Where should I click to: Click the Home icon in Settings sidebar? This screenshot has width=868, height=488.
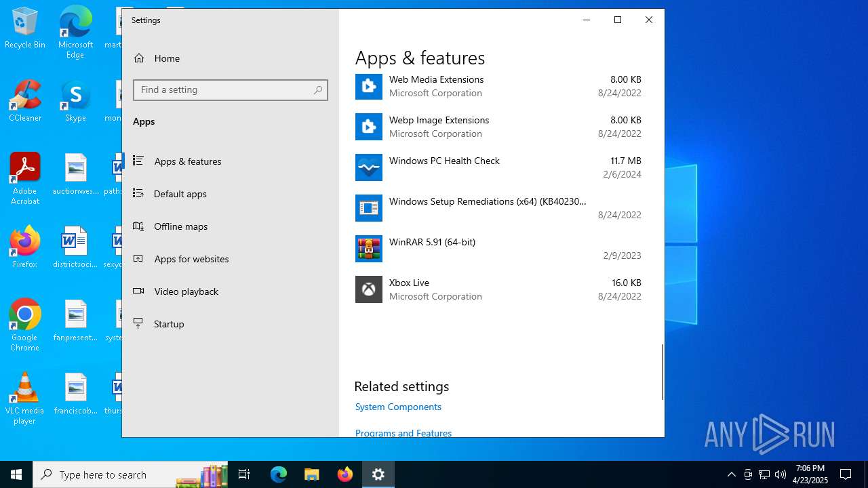139,58
